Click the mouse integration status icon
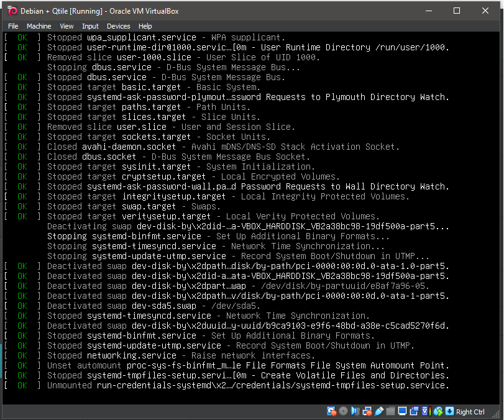Image resolution: width=504 pixels, height=420 pixels. click(x=438, y=411)
